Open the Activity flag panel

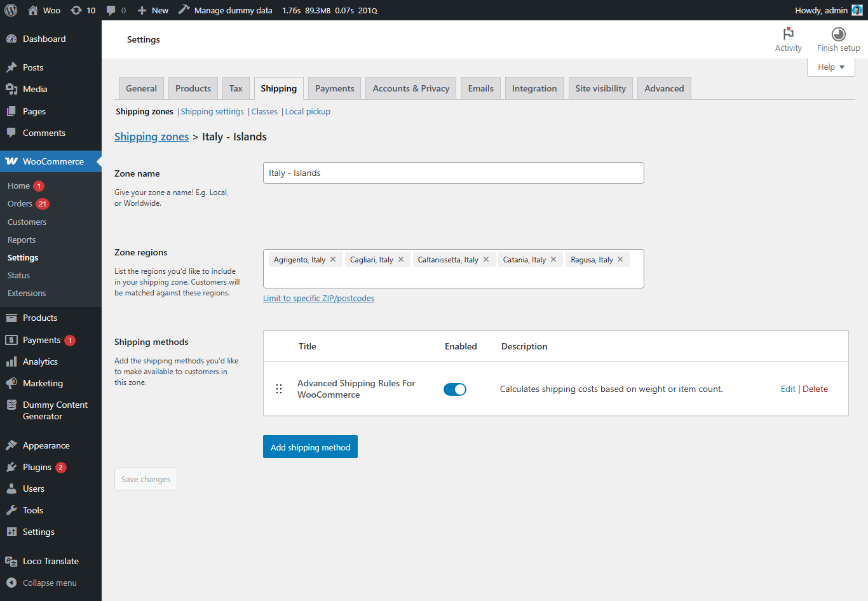tap(788, 39)
